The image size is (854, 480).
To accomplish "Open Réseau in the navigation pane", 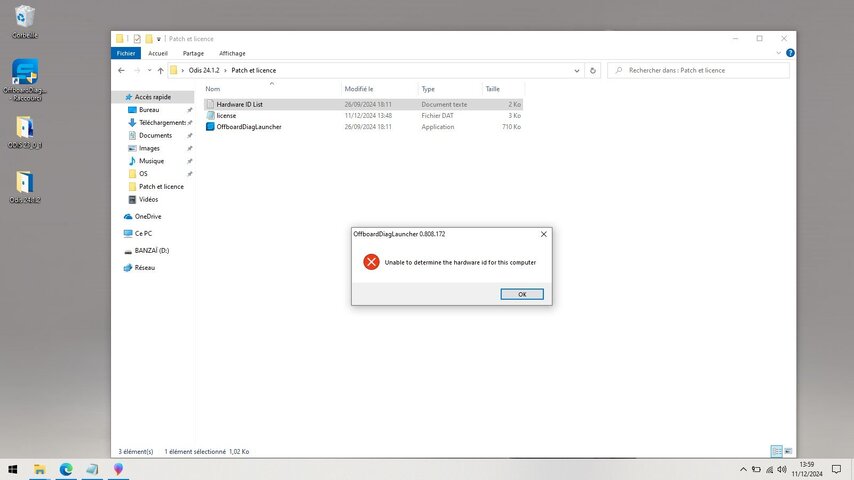I will [x=144, y=268].
